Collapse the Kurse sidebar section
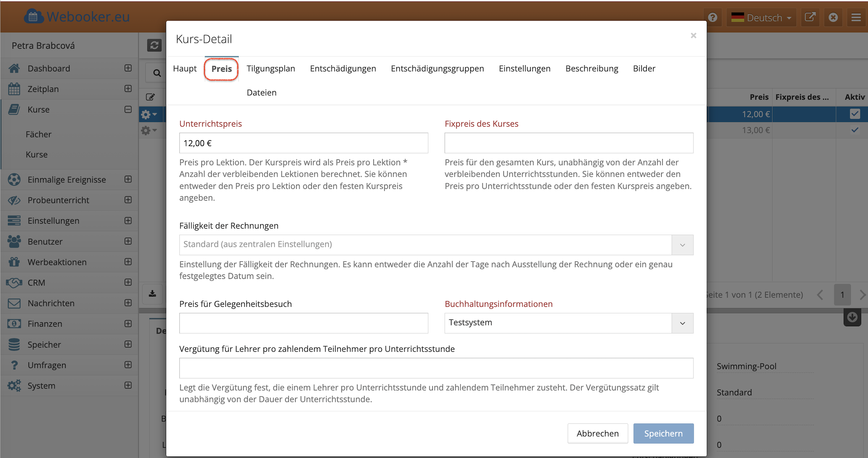 click(128, 109)
